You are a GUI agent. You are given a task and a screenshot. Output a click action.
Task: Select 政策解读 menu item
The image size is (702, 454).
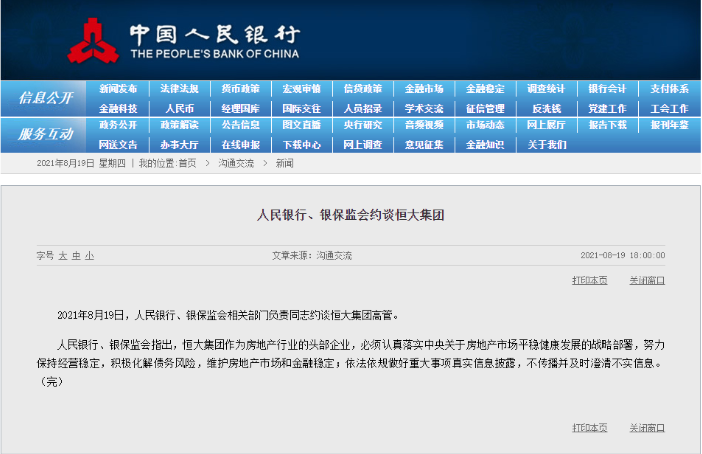click(x=180, y=125)
